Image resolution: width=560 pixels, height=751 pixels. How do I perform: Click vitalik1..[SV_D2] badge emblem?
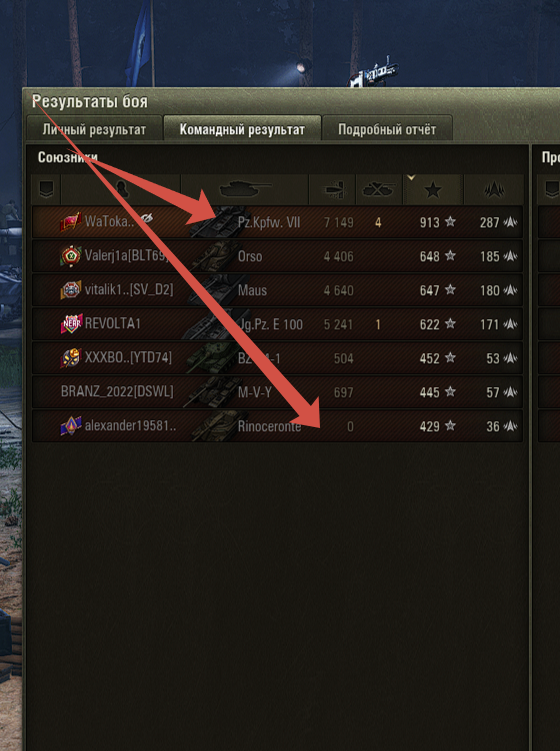pos(70,290)
